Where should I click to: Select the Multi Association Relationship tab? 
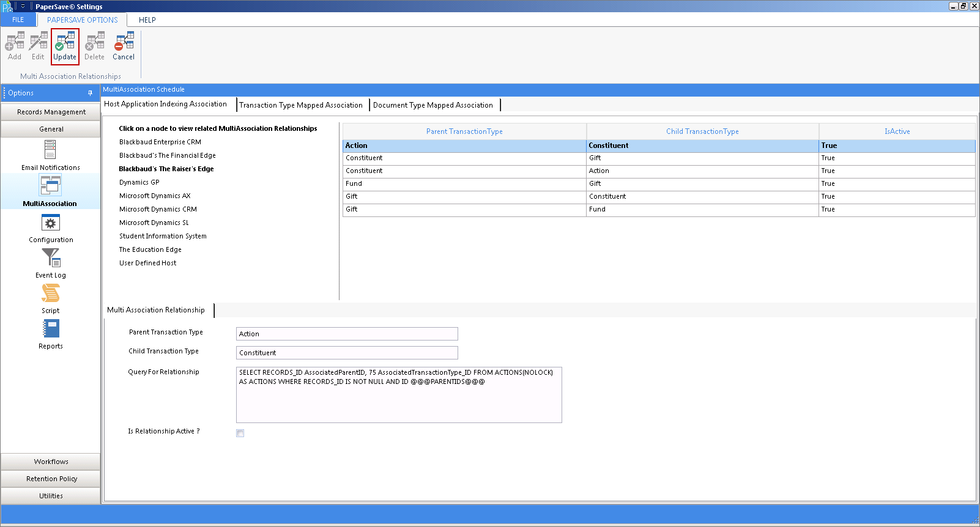[156, 310]
